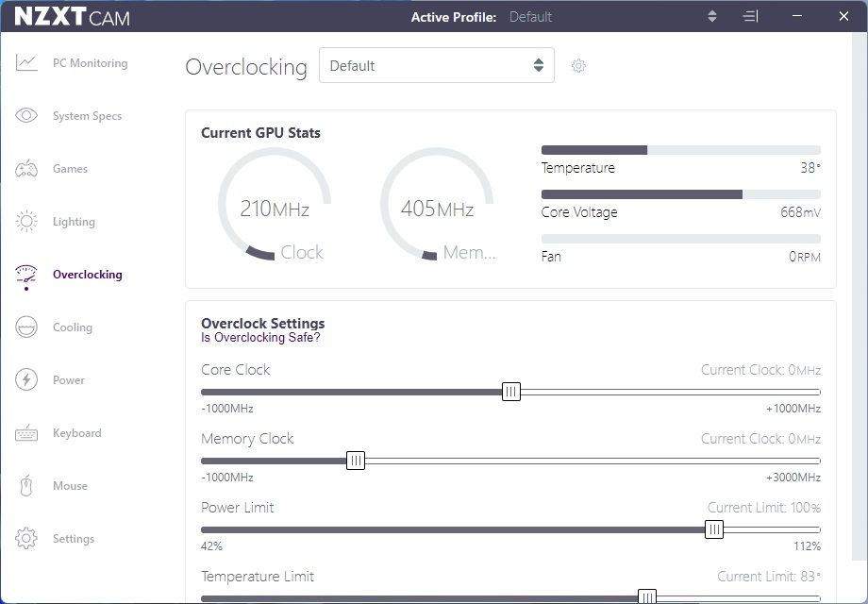Click the NZXT CAM logo
868x604 pixels.
tap(72, 17)
